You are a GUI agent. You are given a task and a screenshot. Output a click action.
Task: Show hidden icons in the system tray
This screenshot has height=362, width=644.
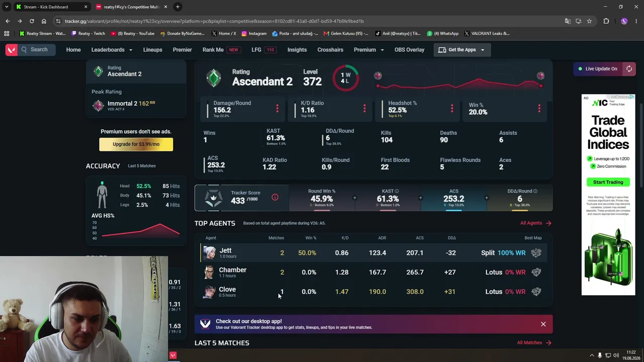tap(592, 355)
